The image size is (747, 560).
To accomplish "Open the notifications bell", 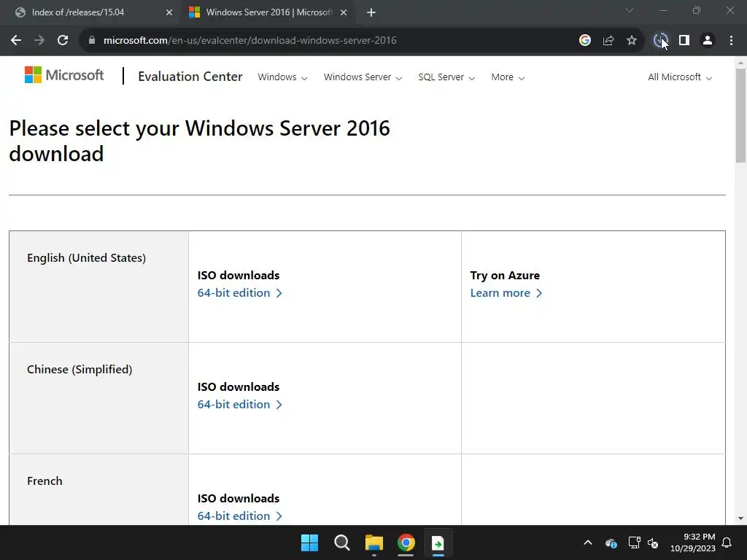I will click(727, 542).
